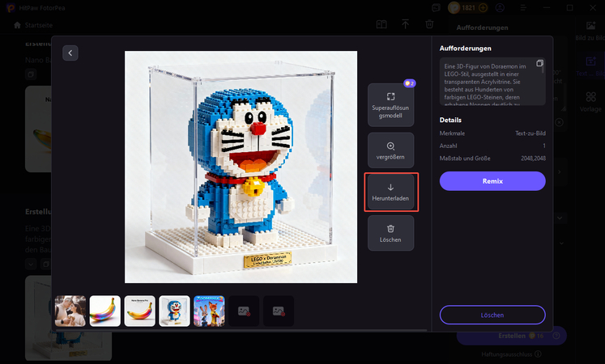The image size is (605, 364).
Task: Select the first banana thumbnail
Action: pyautogui.click(x=105, y=311)
